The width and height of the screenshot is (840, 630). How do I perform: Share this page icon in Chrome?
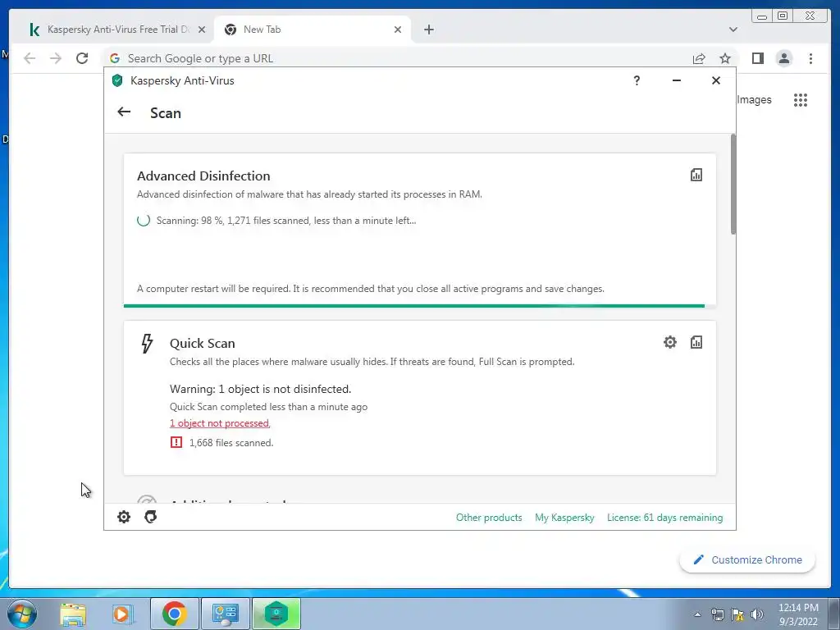coord(699,58)
